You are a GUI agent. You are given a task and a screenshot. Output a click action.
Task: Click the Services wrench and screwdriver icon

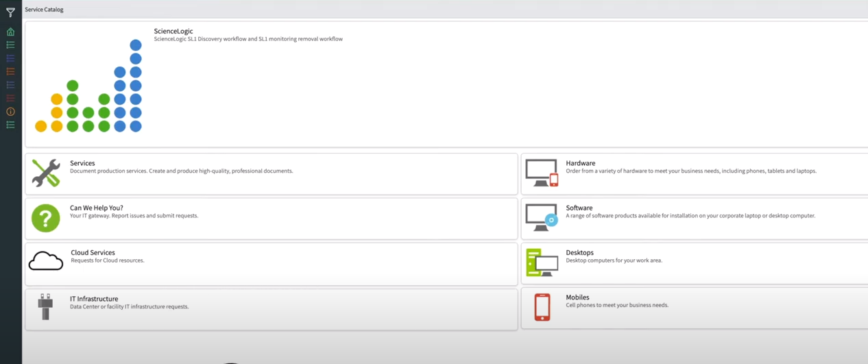coord(46,173)
